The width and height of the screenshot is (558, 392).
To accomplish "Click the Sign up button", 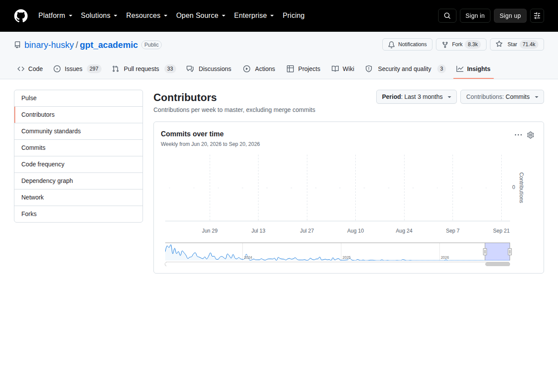I will pyautogui.click(x=510, y=16).
